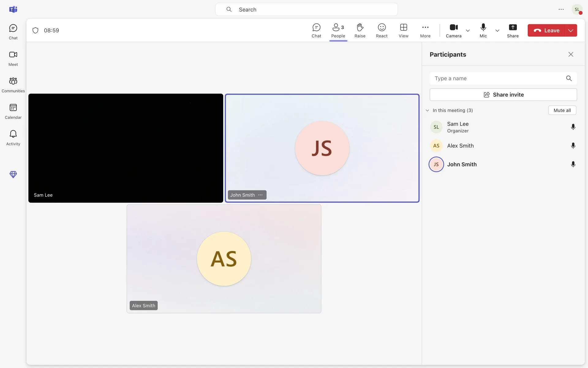Open the Calendar in the sidebar
The image size is (588, 368).
[13, 111]
